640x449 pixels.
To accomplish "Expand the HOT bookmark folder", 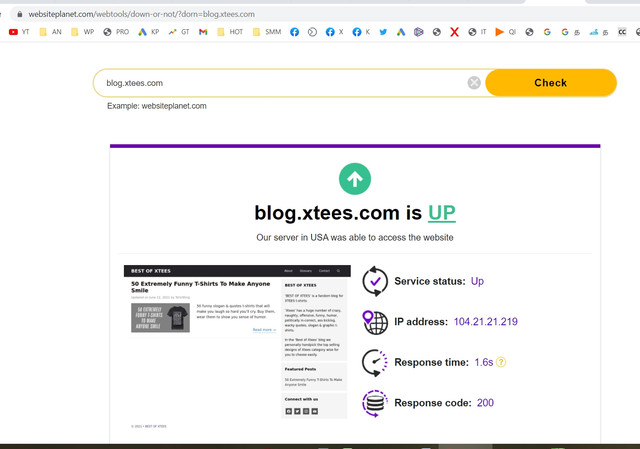I will (x=230, y=32).
